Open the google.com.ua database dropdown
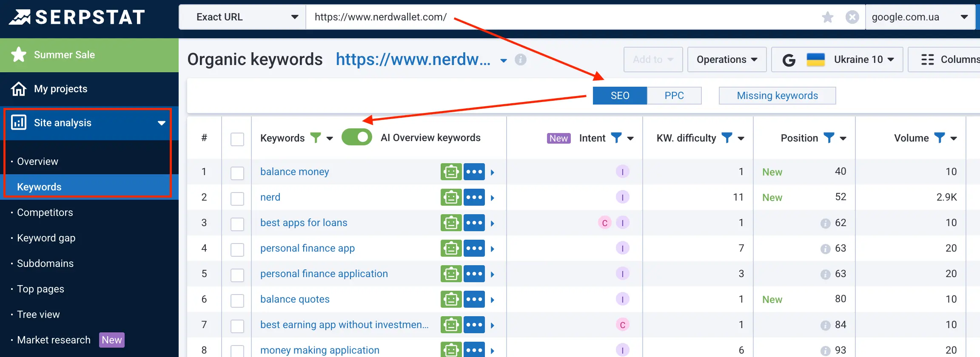Screen dimensions: 980x357 (920, 17)
